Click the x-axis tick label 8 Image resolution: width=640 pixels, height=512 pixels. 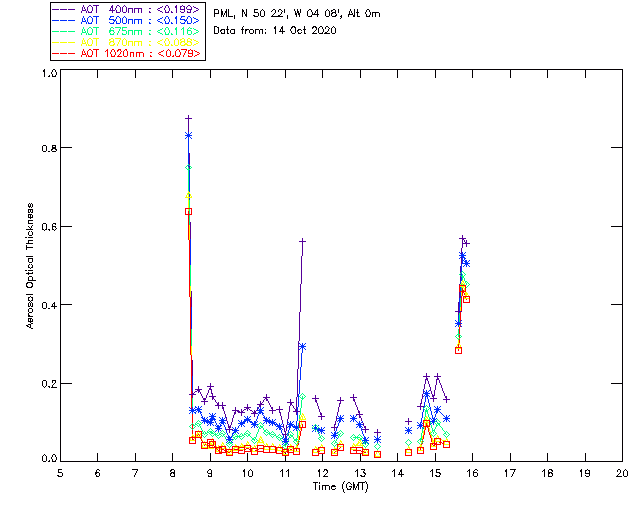point(173,473)
